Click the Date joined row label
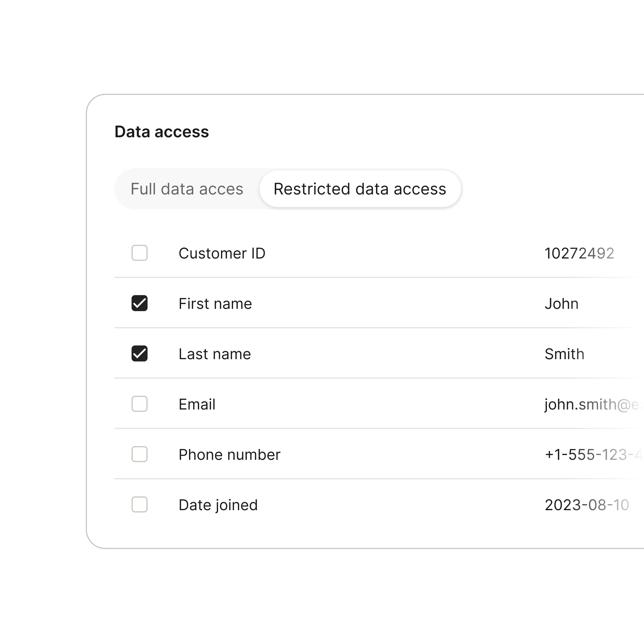Viewport: 644px width, 644px height. tap(218, 505)
